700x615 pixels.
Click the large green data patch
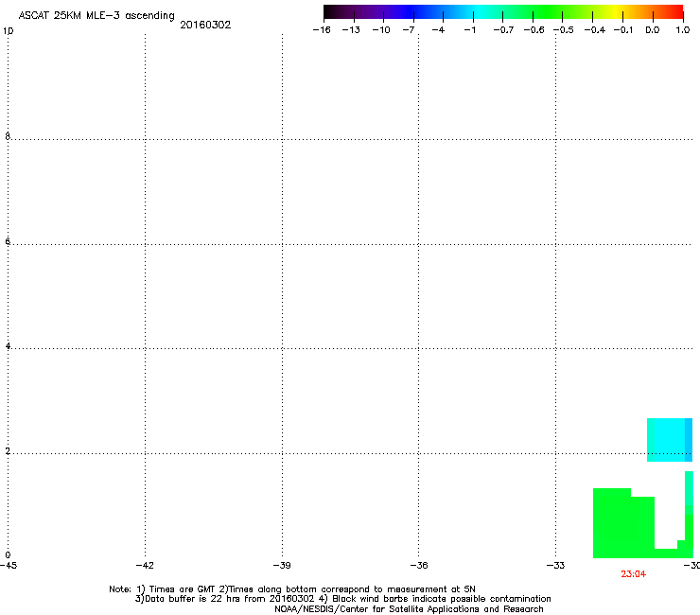pos(623,525)
